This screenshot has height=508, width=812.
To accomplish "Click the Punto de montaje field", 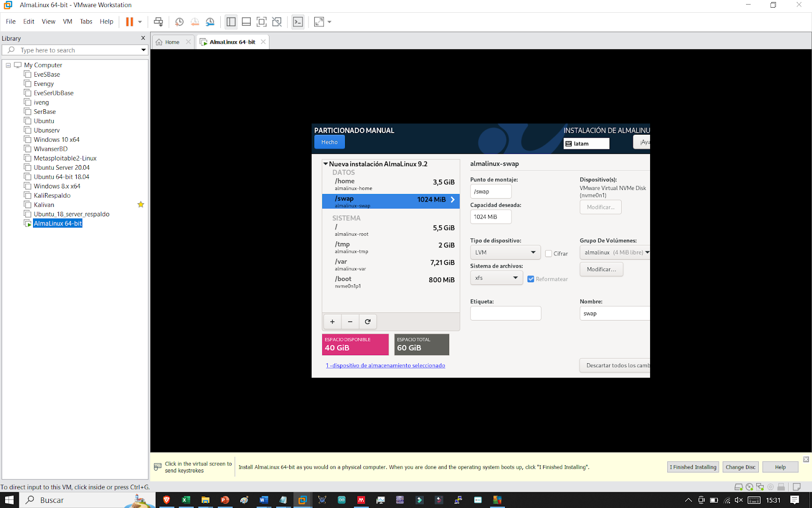I will point(491,192).
